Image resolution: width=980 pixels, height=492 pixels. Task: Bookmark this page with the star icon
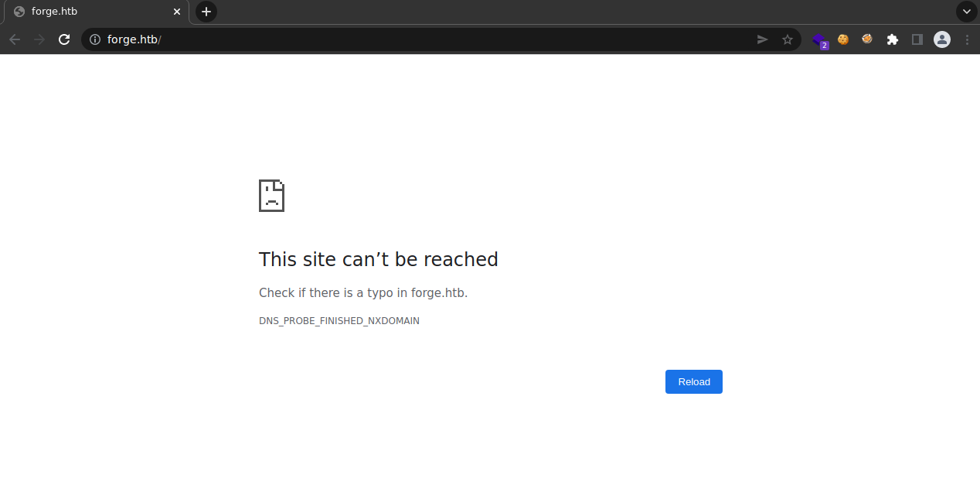(x=787, y=39)
